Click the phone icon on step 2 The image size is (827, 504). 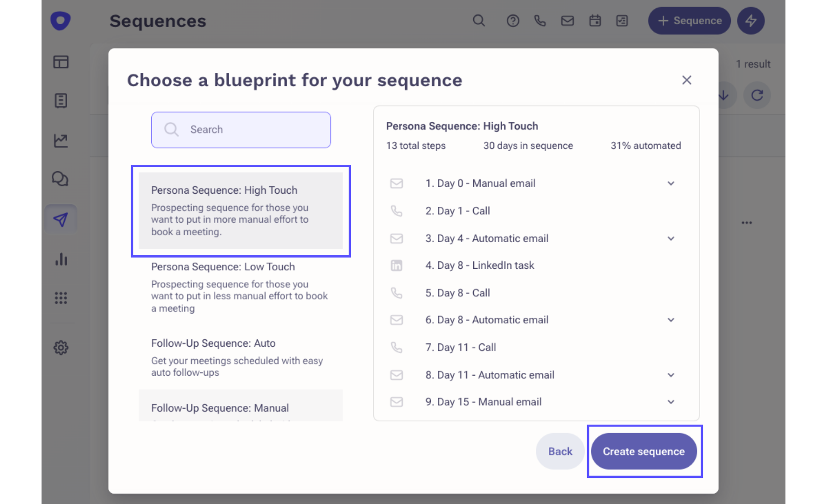396,211
